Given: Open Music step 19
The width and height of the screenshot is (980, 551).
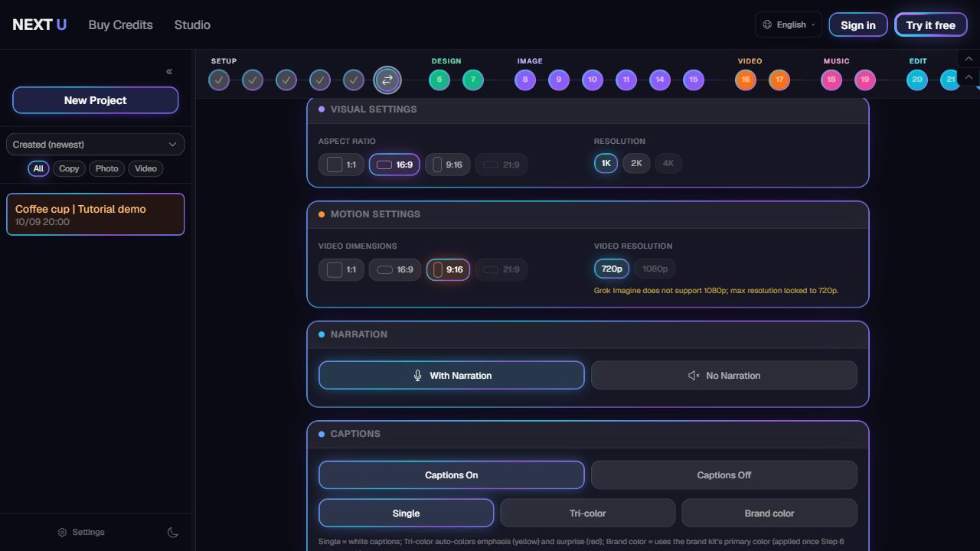Looking at the screenshot, I should [x=865, y=80].
